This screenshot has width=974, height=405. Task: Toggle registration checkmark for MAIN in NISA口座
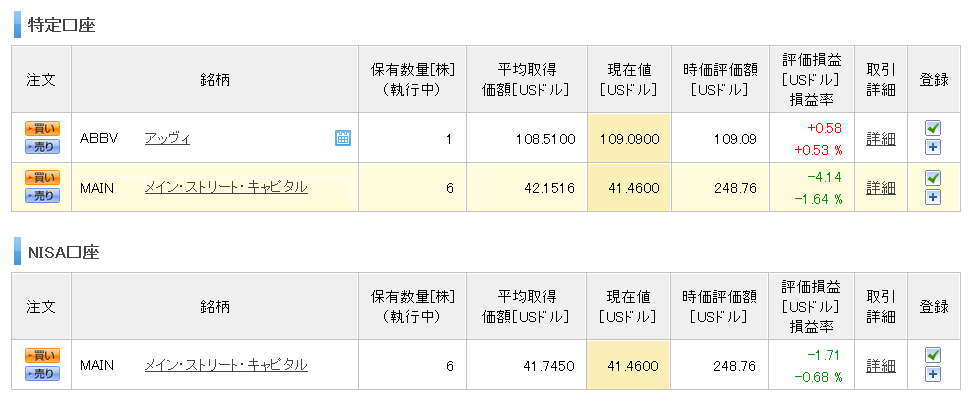pos(933,355)
